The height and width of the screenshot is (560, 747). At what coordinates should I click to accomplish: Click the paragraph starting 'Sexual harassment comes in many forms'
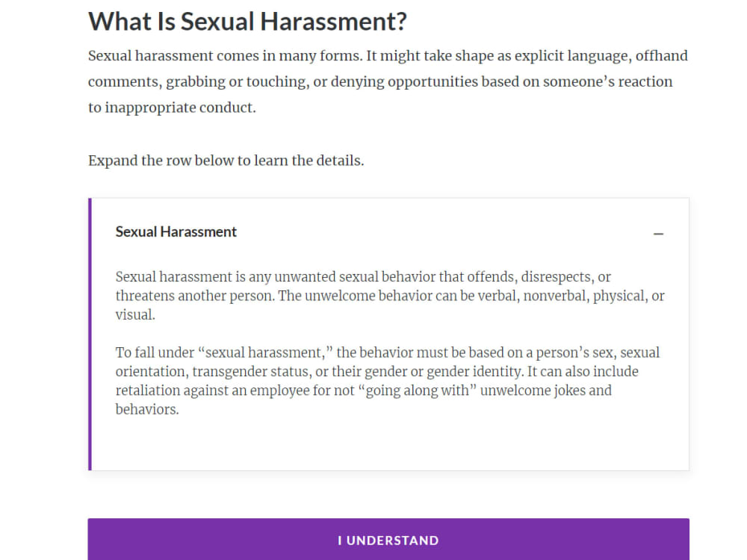coord(388,81)
